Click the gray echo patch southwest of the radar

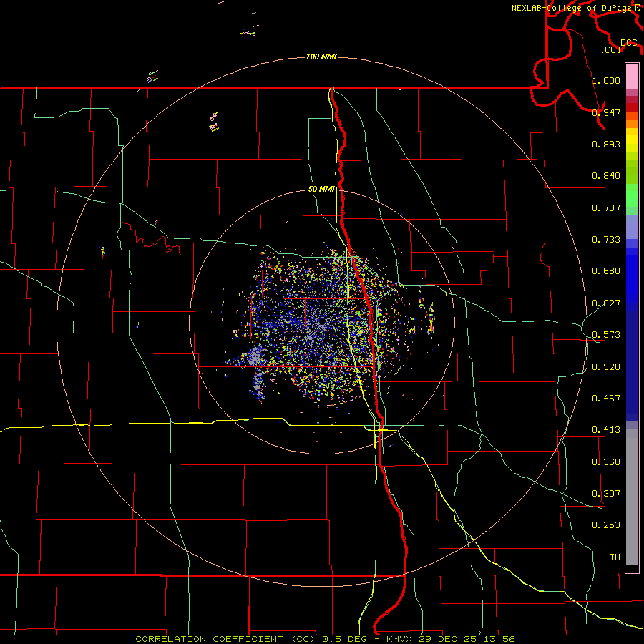click(x=255, y=356)
